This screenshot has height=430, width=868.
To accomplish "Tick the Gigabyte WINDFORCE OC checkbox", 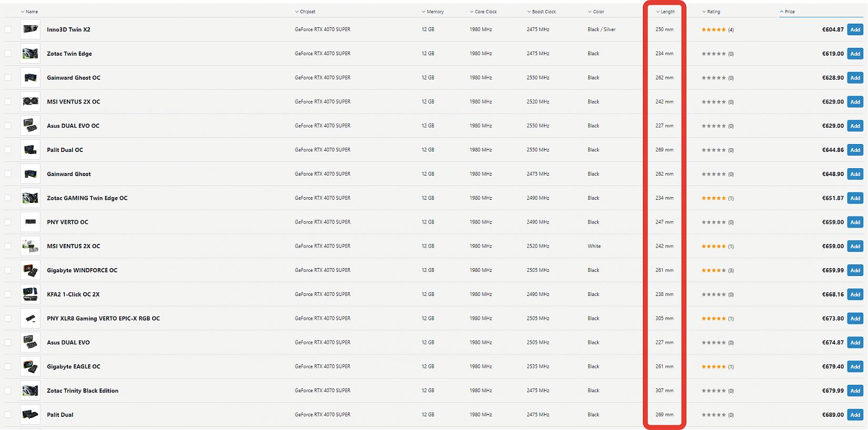I will coord(8,270).
